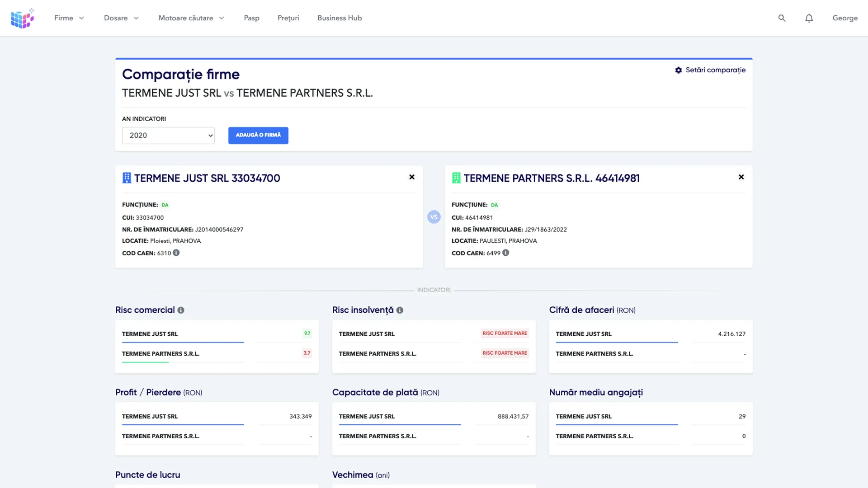The image size is (868, 488).
Task: Open the search magnifier icon
Action: coord(782,18)
